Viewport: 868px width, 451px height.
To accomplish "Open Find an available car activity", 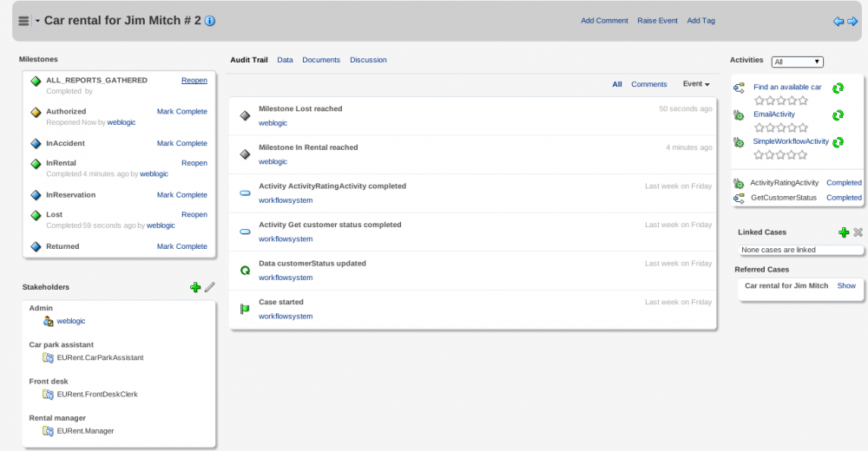I will click(x=787, y=87).
